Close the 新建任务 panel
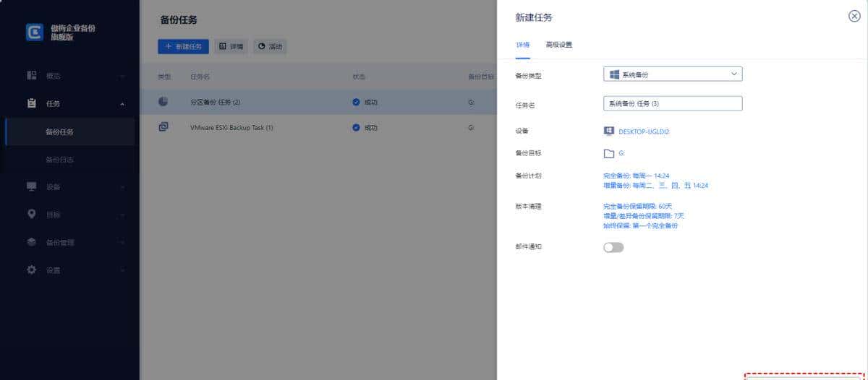 854,17
